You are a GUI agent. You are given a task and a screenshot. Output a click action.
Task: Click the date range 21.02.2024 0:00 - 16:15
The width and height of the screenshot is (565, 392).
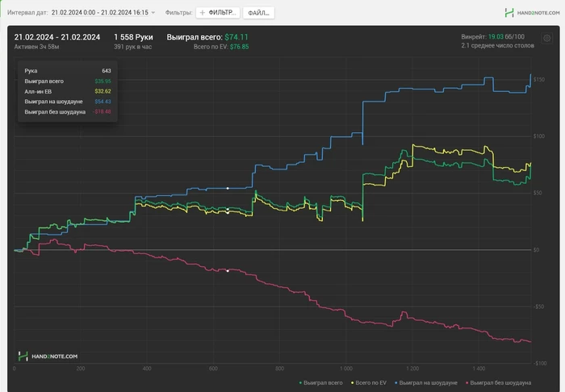(100, 13)
